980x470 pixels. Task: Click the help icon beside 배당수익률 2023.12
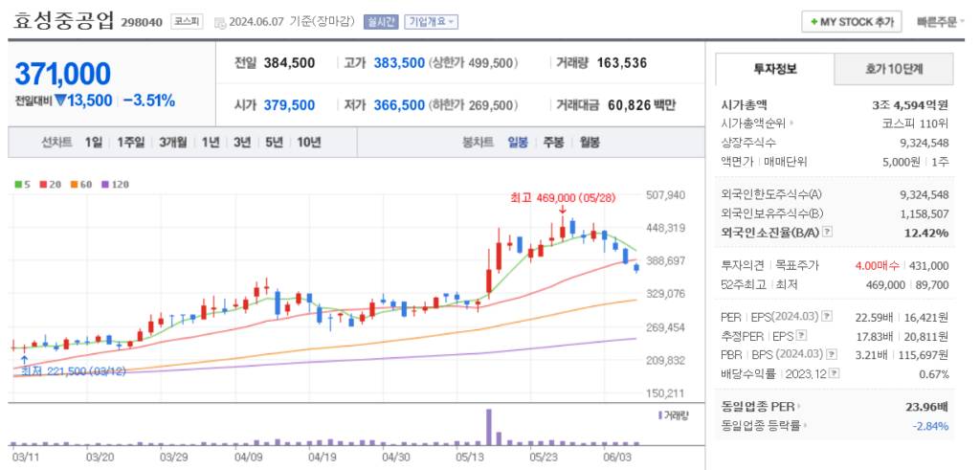pyautogui.click(x=835, y=373)
